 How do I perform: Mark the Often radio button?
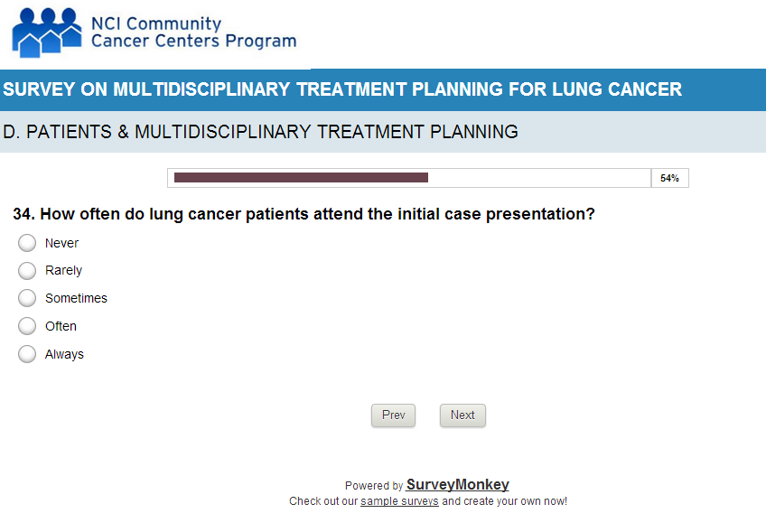click(x=27, y=326)
